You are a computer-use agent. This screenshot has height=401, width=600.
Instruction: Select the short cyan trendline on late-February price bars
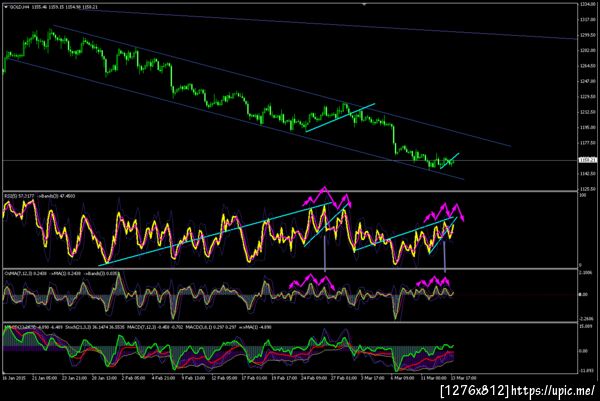click(x=340, y=117)
